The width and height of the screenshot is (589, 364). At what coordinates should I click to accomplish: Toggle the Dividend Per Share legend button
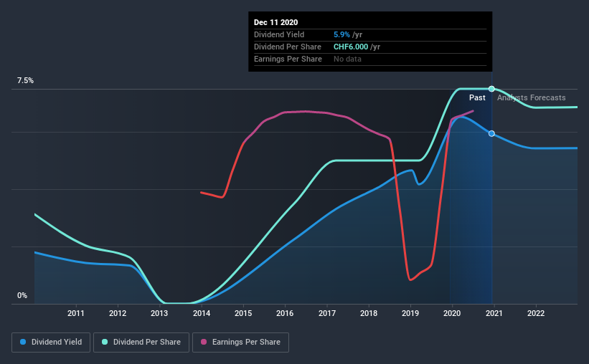pos(141,343)
